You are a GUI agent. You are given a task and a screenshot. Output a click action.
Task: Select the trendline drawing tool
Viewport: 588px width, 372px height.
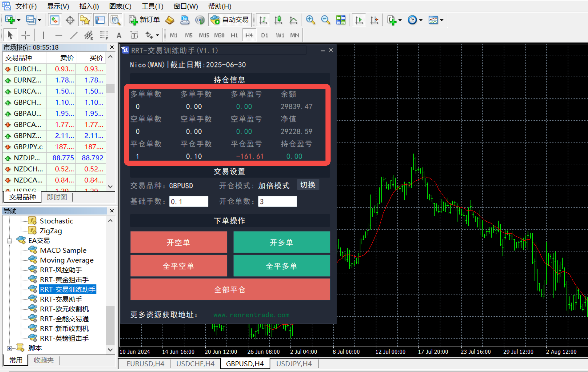pos(74,35)
